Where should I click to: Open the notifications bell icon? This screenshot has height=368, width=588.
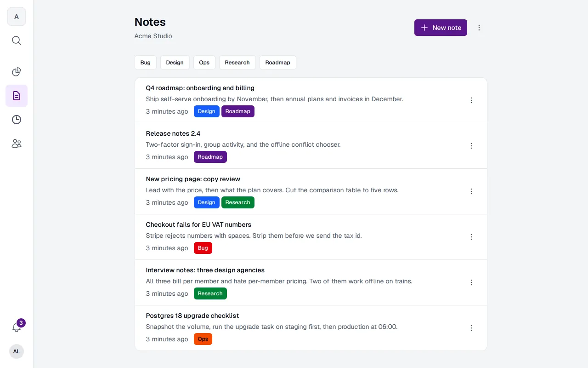click(x=17, y=328)
